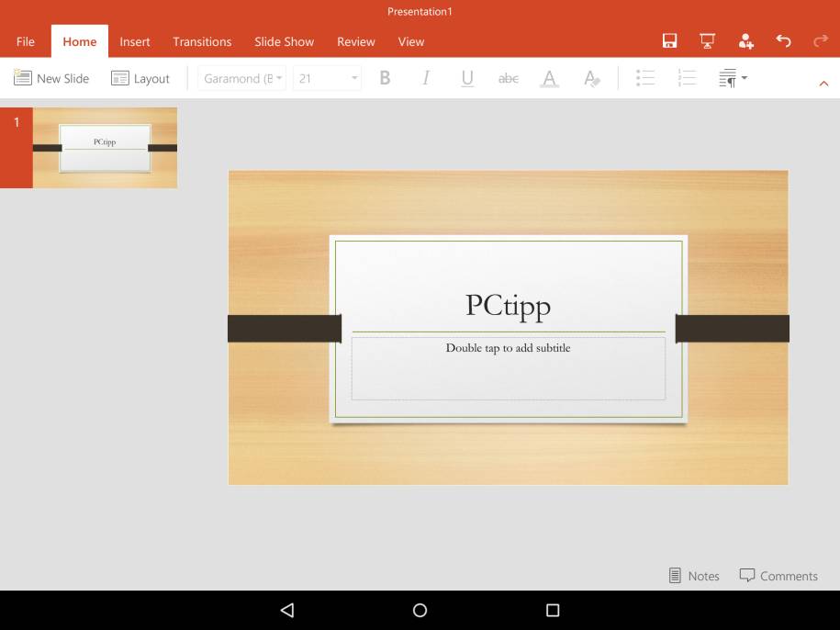Undo the last action
Viewport: 840px width, 630px height.
783,40
